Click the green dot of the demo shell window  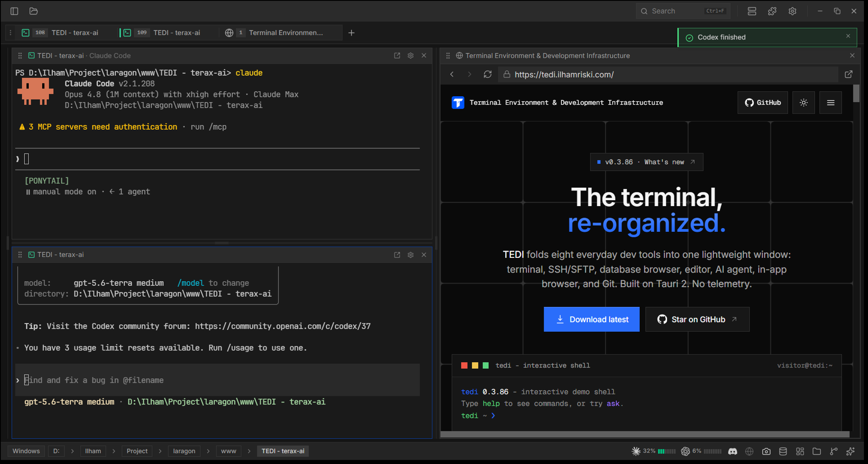coord(486,366)
